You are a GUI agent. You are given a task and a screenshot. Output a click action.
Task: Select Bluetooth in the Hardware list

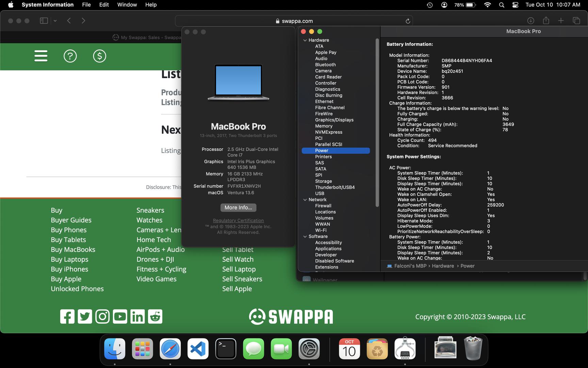[x=325, y=65]
